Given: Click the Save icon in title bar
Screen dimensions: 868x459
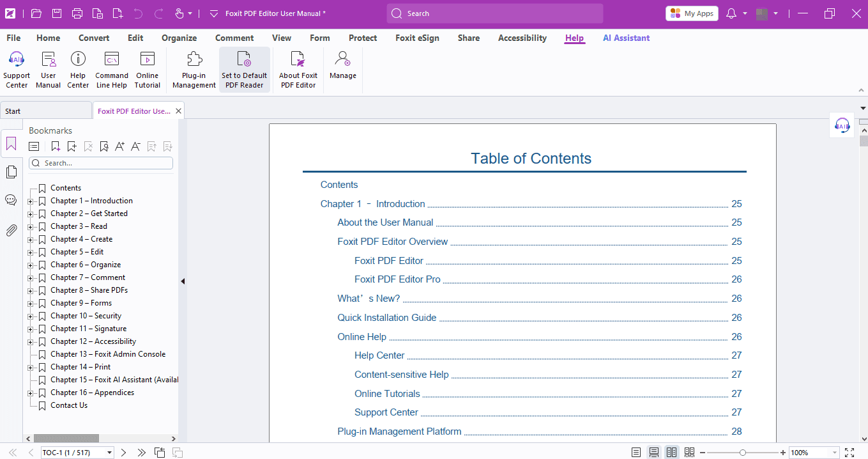Looking at the screenshot, I should [x=57, y=13].
